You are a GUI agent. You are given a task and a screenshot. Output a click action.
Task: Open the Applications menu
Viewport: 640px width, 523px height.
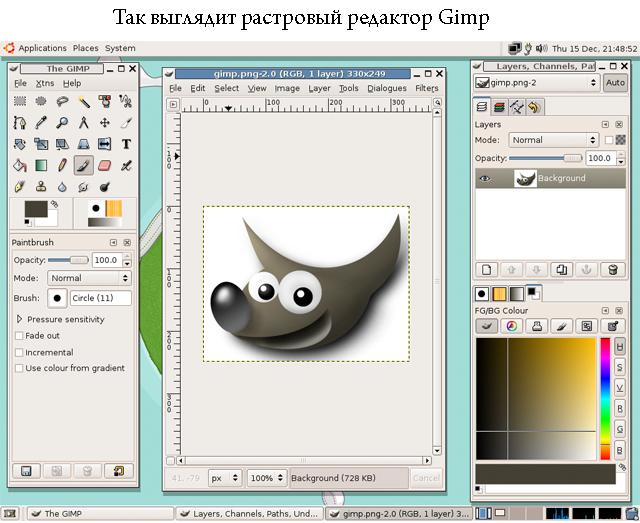[x=42, y=48]
